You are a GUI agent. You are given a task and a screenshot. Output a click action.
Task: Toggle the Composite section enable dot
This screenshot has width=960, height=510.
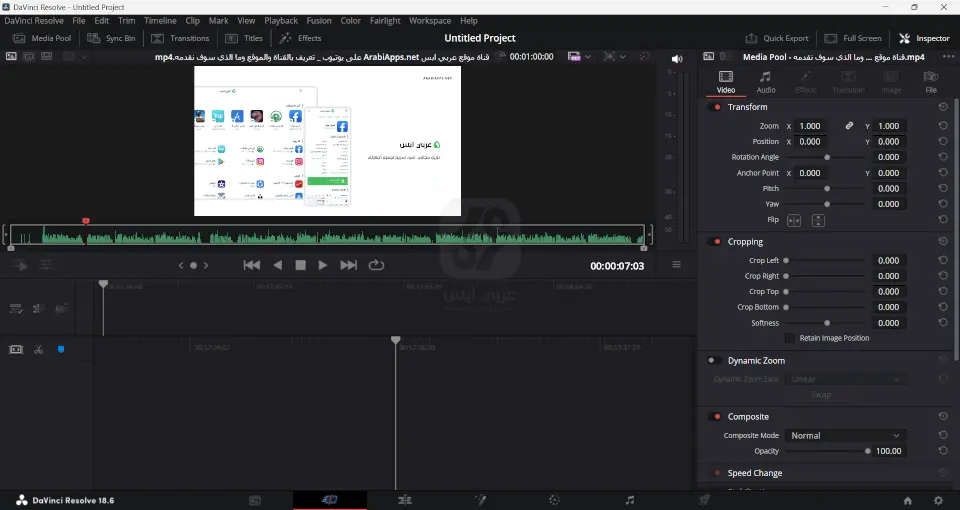716,417
